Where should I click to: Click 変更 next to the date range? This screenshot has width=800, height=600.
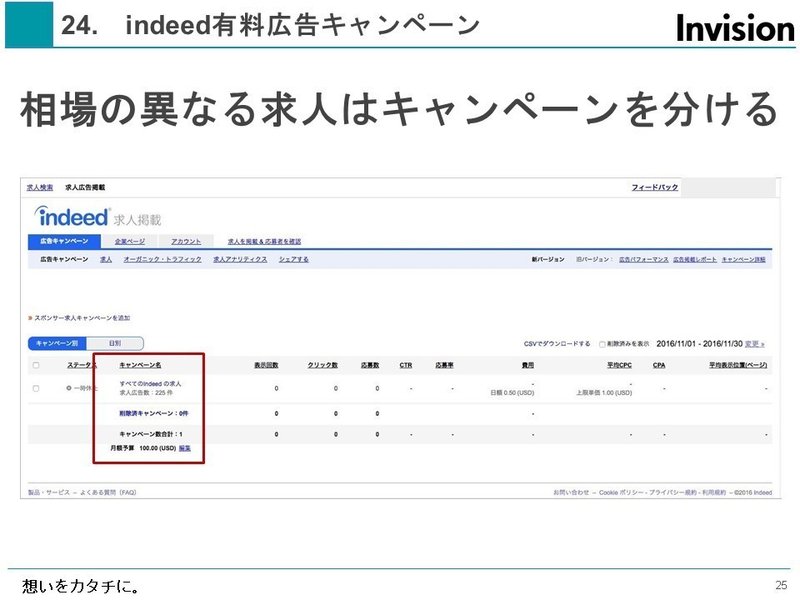tap(754, 344)
